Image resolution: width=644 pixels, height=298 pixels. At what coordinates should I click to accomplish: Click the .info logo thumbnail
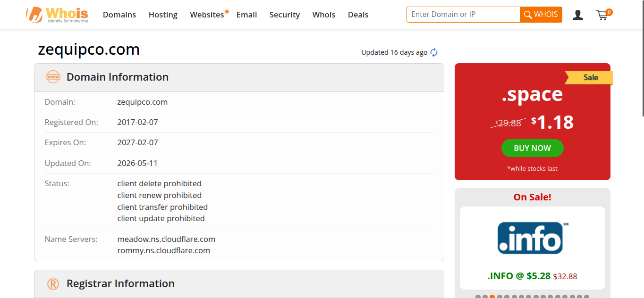(533, 238)
